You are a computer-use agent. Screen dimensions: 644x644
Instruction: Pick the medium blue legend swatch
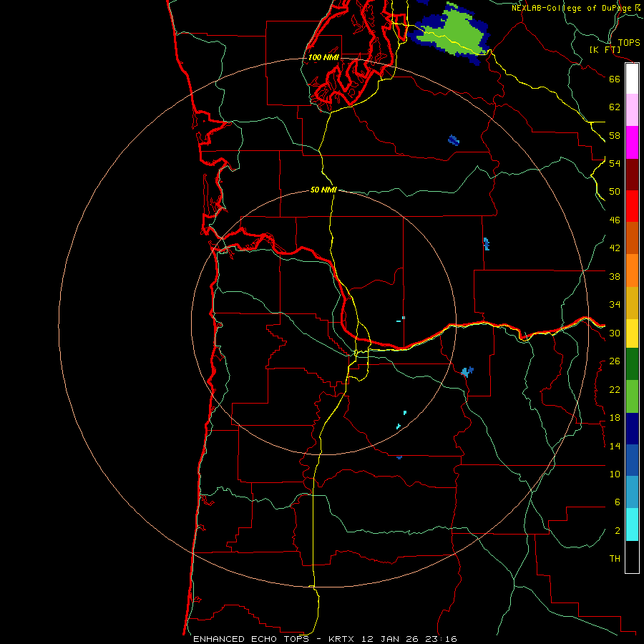click(632, 460)
